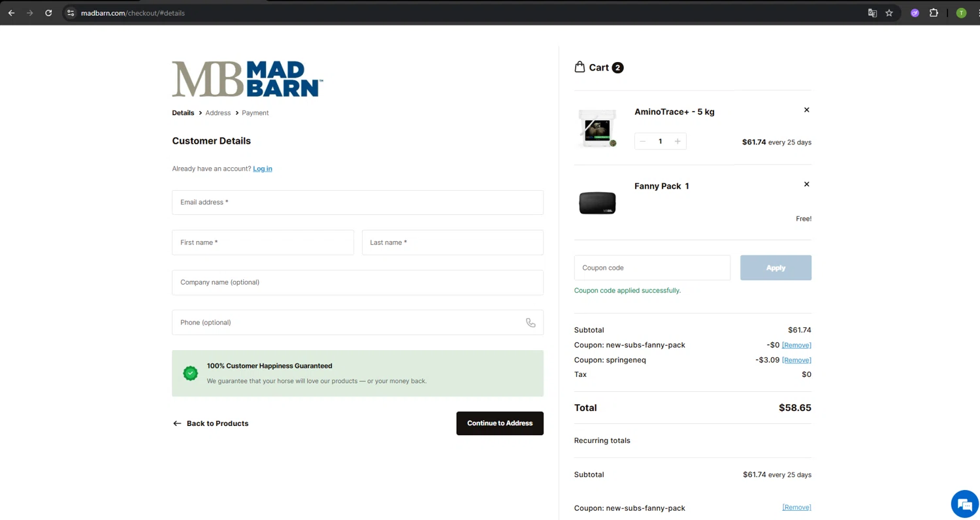The image size is (980, 520).
Task: Select the Details breadcrumb step
Action: click(183, 113)
